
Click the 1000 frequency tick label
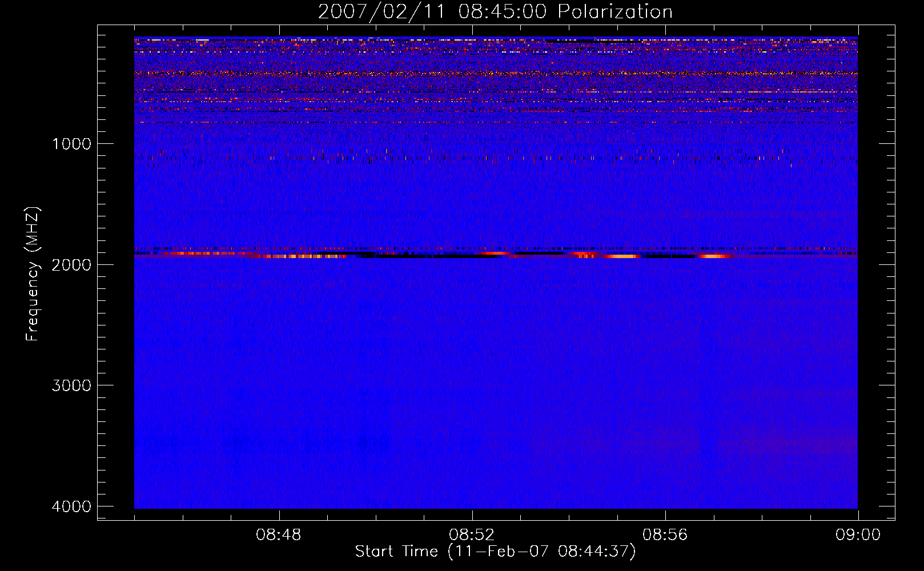click(x=71, y=144)
